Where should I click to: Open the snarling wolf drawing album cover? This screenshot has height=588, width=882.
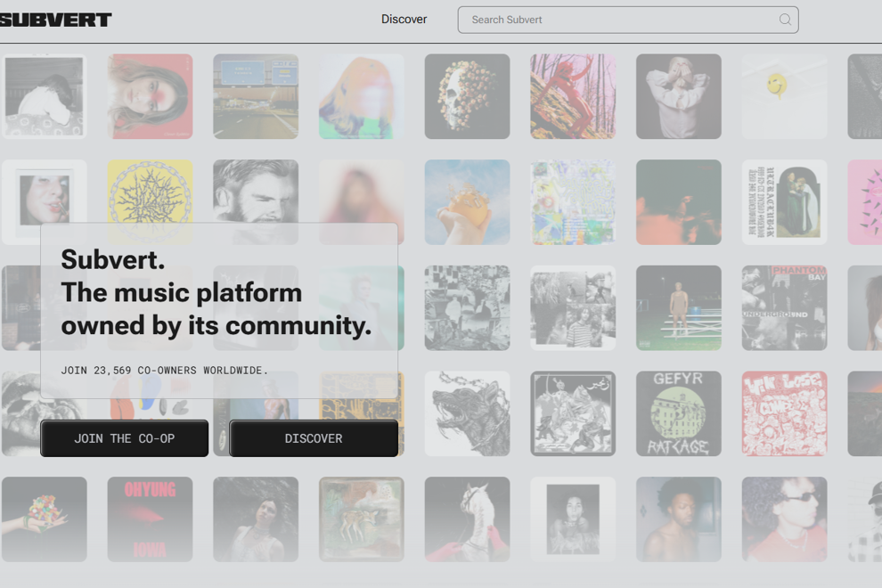click(x=467, y=413)
